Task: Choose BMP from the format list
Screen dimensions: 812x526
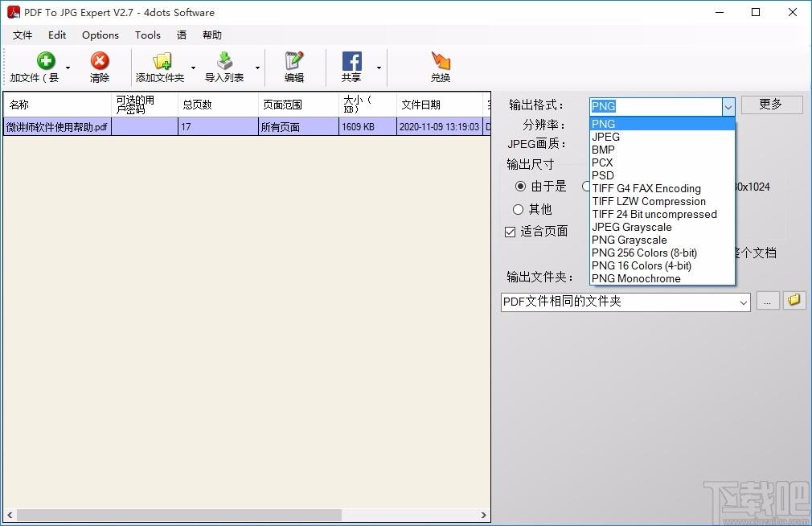Action: (x=662, y=150)
